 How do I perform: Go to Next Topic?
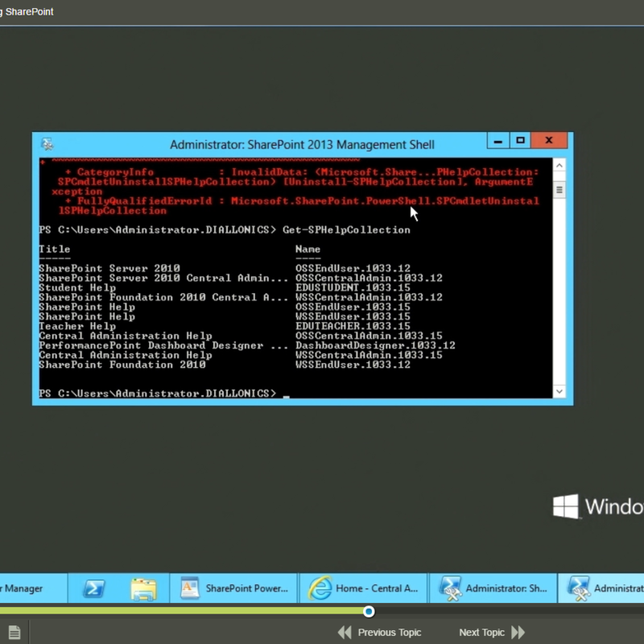pos(492,632)
